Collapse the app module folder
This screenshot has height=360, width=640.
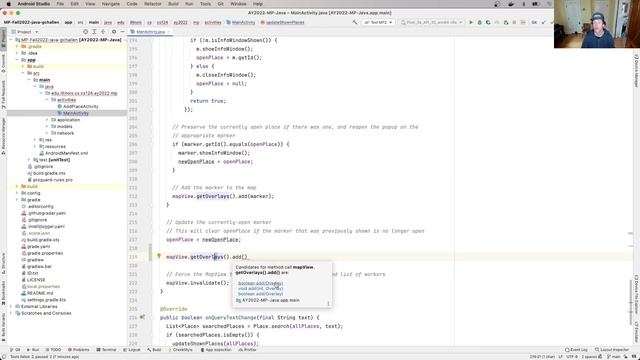[17, 60]
